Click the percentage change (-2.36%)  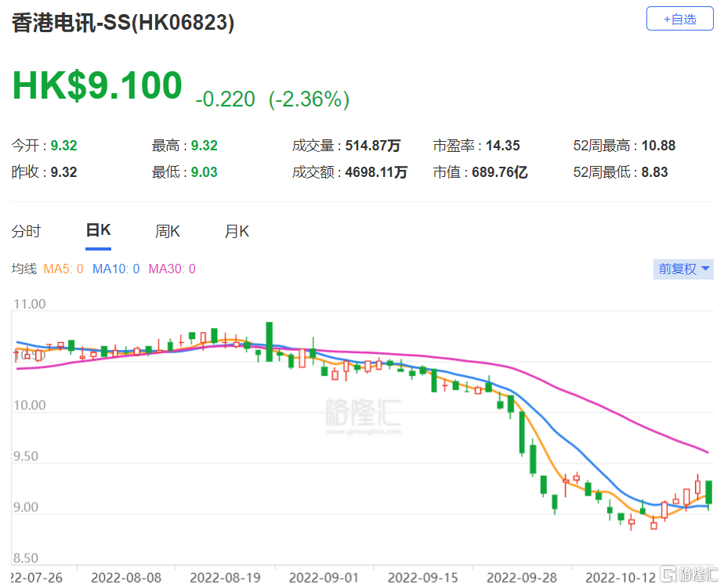(x=309, y=99)
